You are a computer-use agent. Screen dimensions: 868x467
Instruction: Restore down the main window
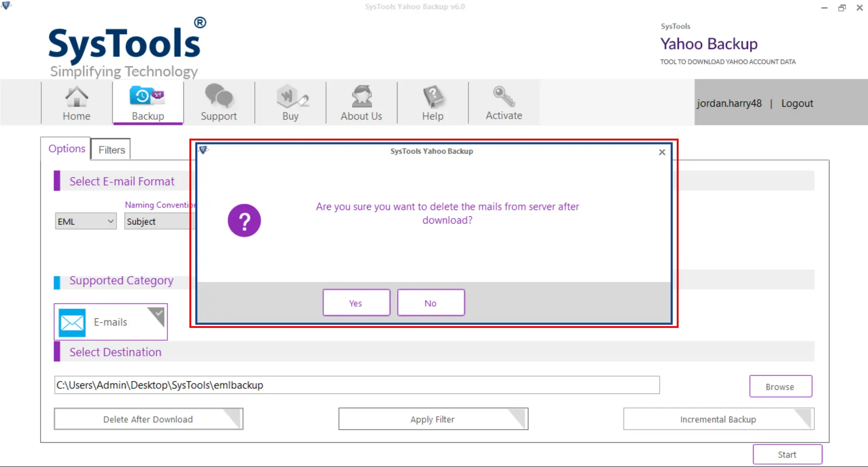842,8
